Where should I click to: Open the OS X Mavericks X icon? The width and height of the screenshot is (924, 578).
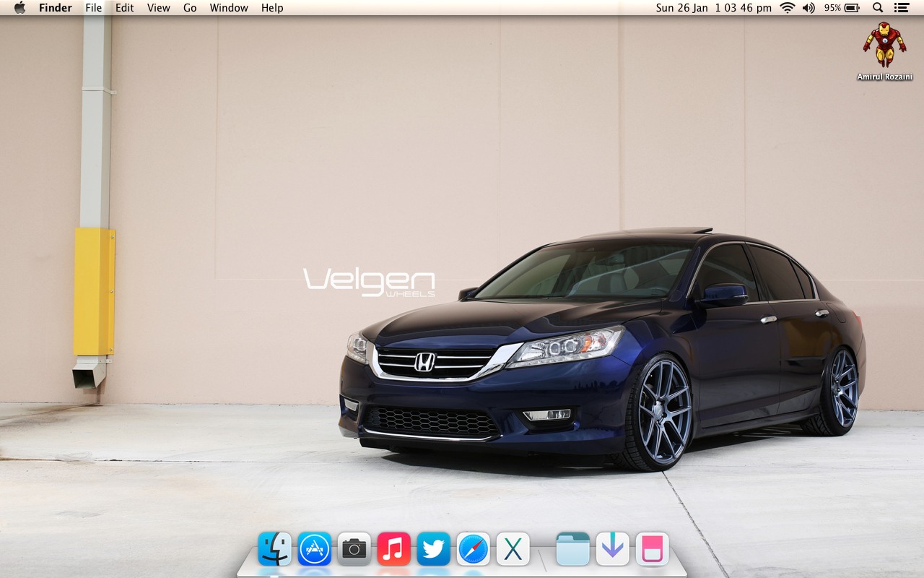coord(513,549)
